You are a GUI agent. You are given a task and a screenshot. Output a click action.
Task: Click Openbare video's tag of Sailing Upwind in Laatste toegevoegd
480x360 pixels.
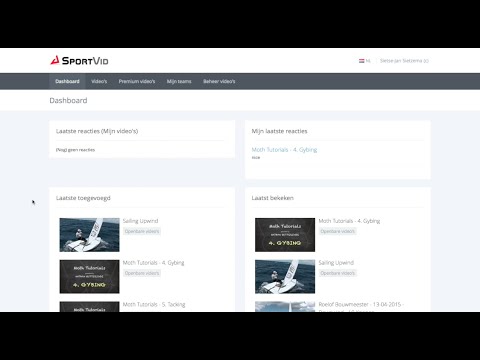pos(142,231)
